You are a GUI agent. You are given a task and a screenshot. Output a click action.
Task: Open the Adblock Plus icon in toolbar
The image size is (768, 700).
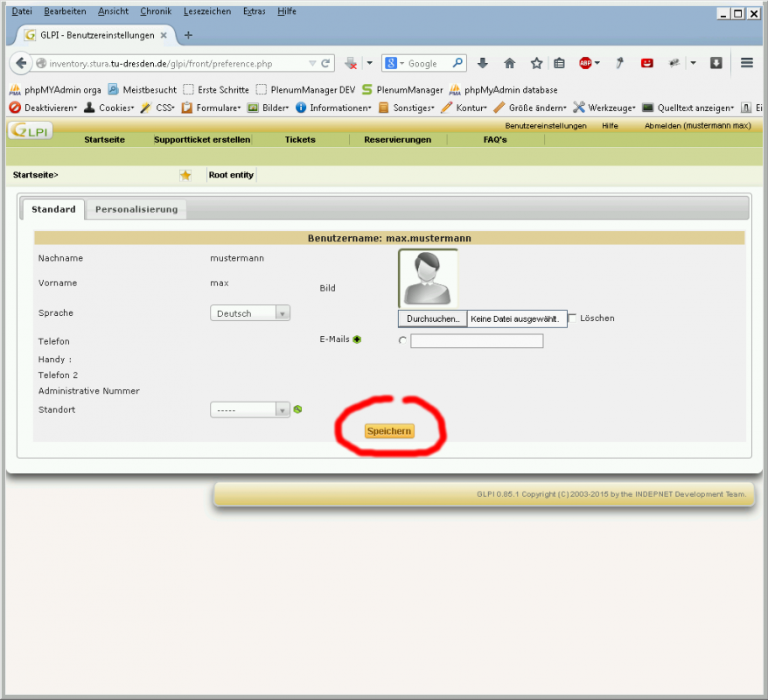tap(587, 63)
